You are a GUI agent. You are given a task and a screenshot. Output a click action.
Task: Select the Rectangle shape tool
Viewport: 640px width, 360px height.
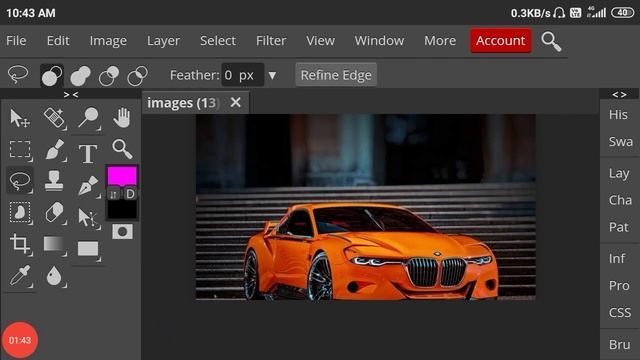(88, 249)
